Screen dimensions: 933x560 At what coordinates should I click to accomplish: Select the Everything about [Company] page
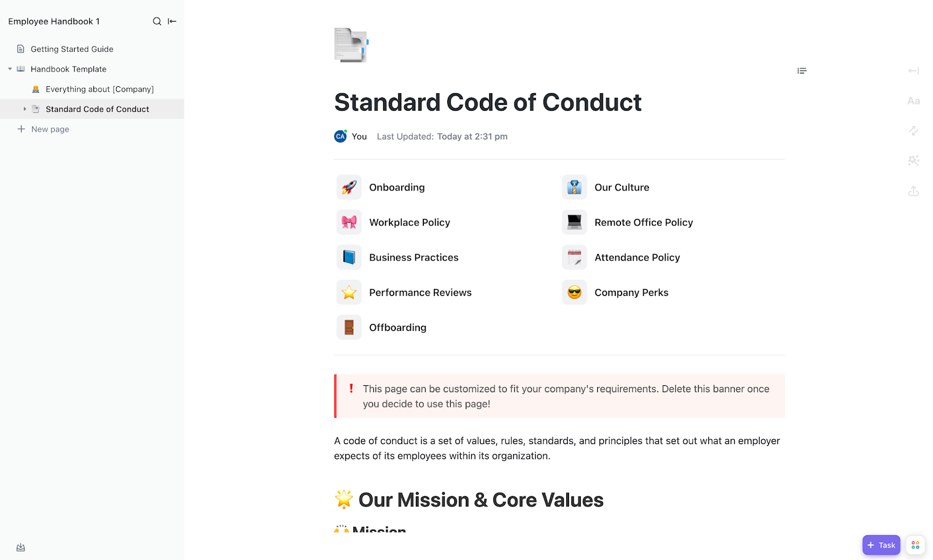pos(99,89)
